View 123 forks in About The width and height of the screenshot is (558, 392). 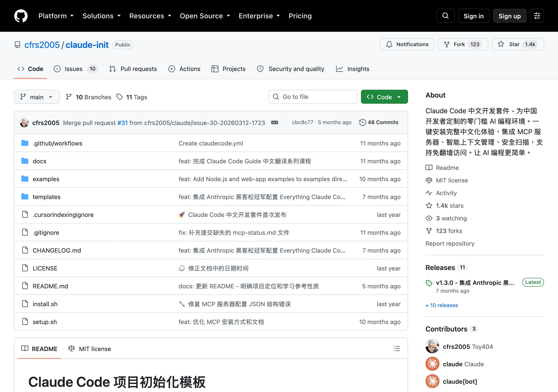tap(444, 231)
